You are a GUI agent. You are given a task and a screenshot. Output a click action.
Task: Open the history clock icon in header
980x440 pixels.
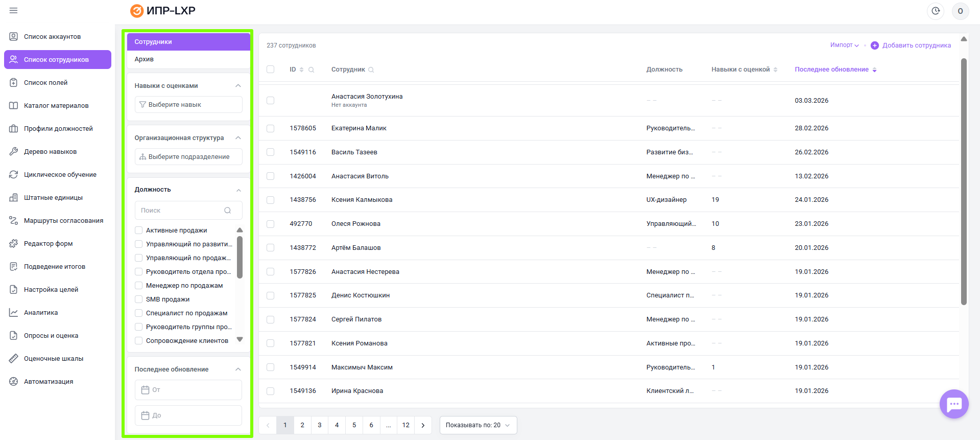click(936, 11)
